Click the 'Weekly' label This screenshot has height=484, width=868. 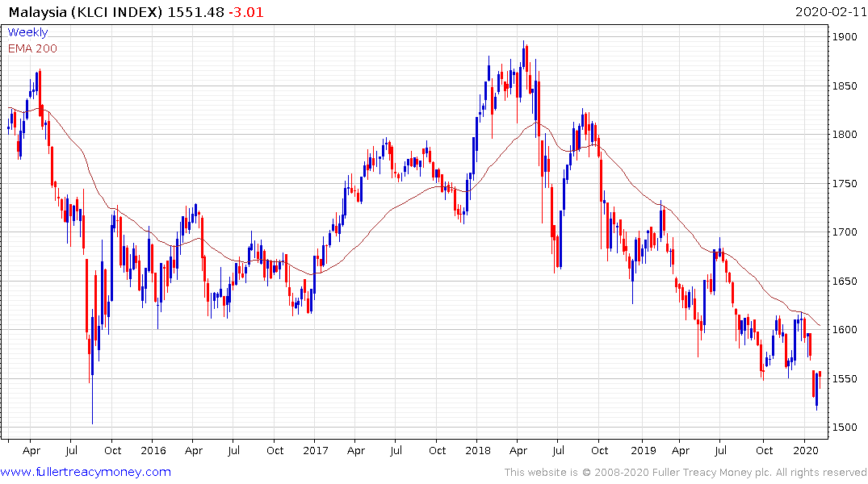click(x=27, y=32)
